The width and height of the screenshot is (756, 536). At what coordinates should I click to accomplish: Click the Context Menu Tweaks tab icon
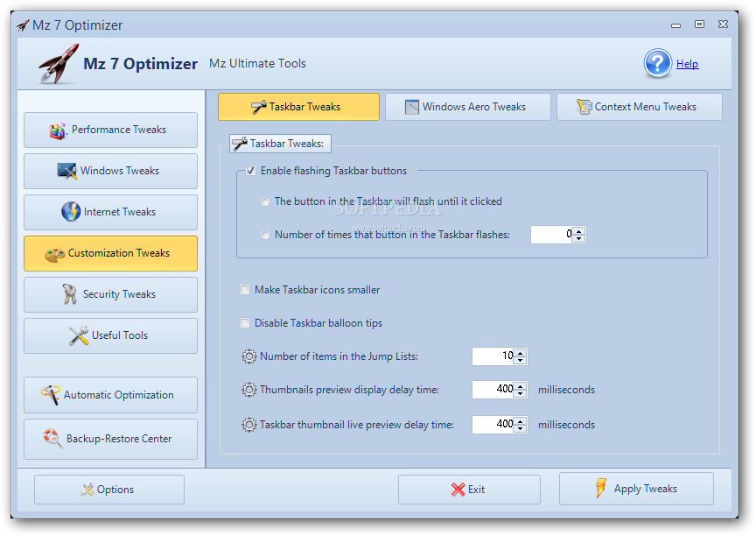coord(584,107)
